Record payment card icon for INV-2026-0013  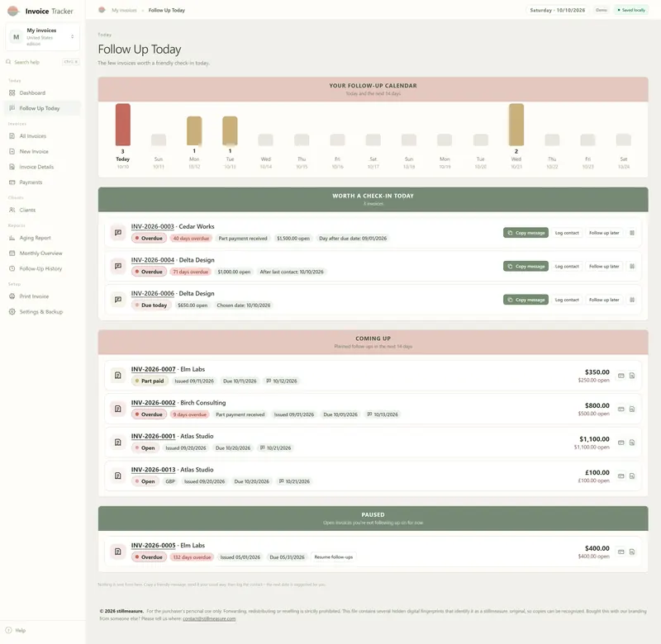[621, 476]
